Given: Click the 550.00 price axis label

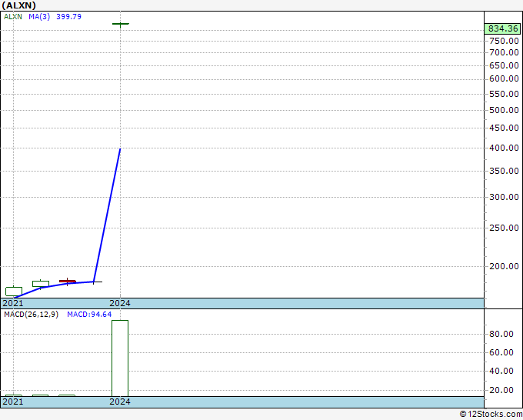Looking at the screenshot, I should [x=504, y=94].
